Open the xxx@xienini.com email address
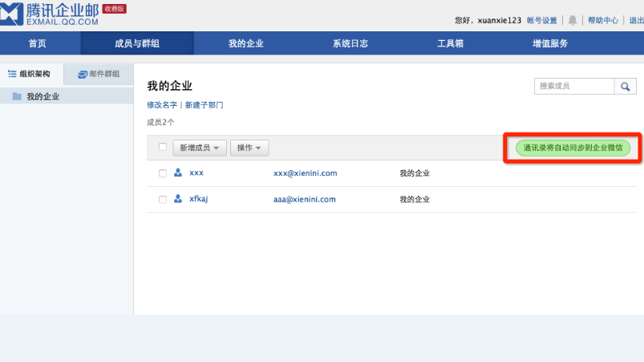Viewport: 644px width, 362px height. [x=305, y=173]
